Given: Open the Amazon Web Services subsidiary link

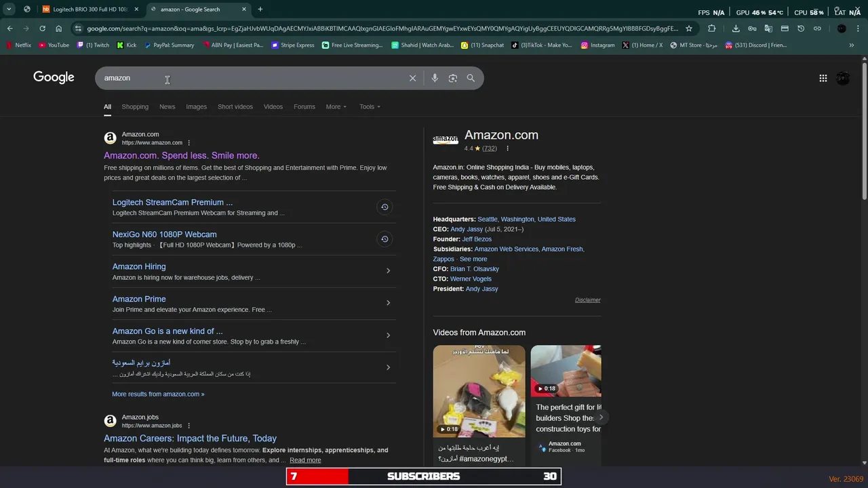Looking at the screenshot, I should point(506,249).
